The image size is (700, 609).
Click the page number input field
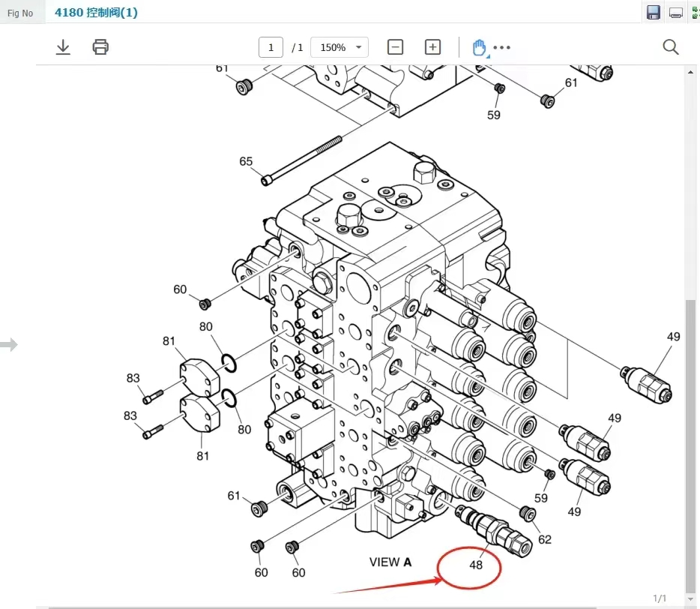click(271, 47)
